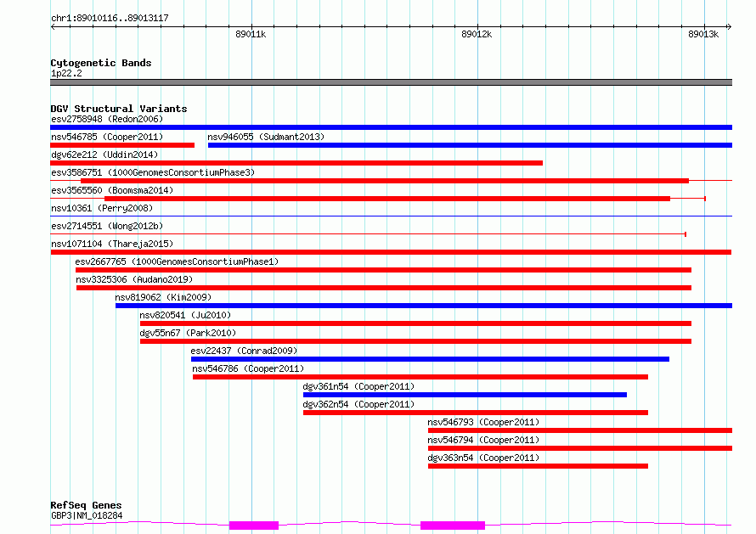Click the nsv10361 (Perry2008) variant label
Screen dimensions: 756x534
[x=102, y=208]
